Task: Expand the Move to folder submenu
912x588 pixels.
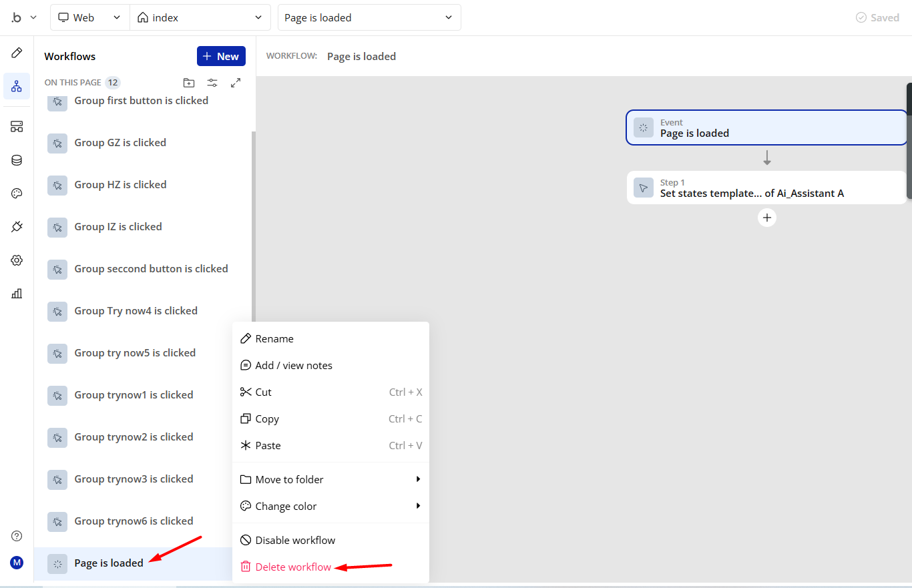Action: coord(330,479)
